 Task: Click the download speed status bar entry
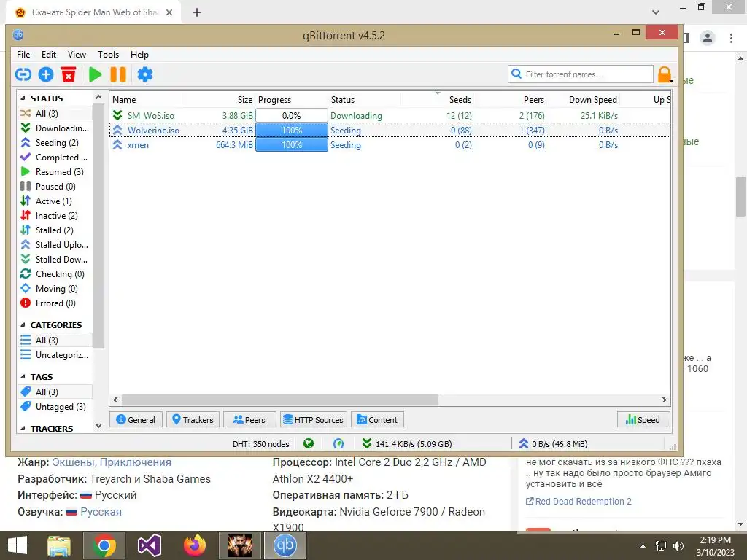[407, 444]
